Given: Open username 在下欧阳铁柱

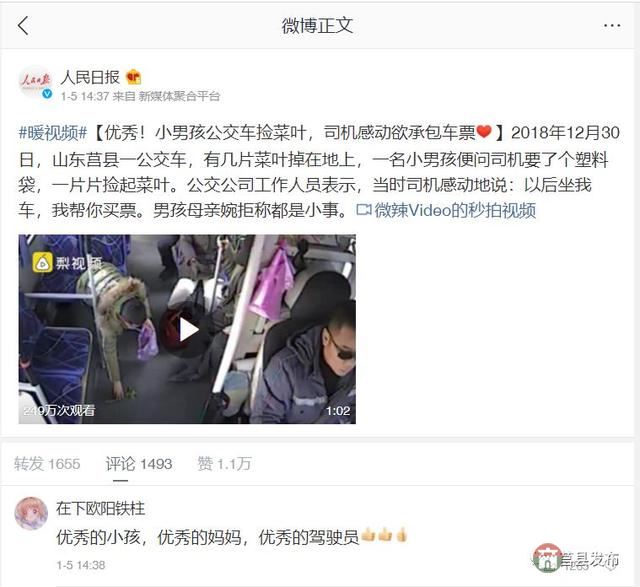Looking at the screenshot, I should 100,508.
